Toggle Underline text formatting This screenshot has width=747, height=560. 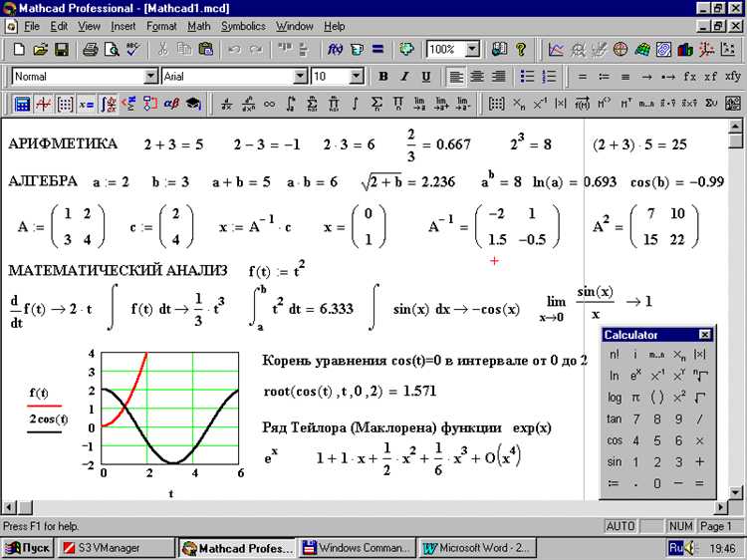(x=426, y=76)
